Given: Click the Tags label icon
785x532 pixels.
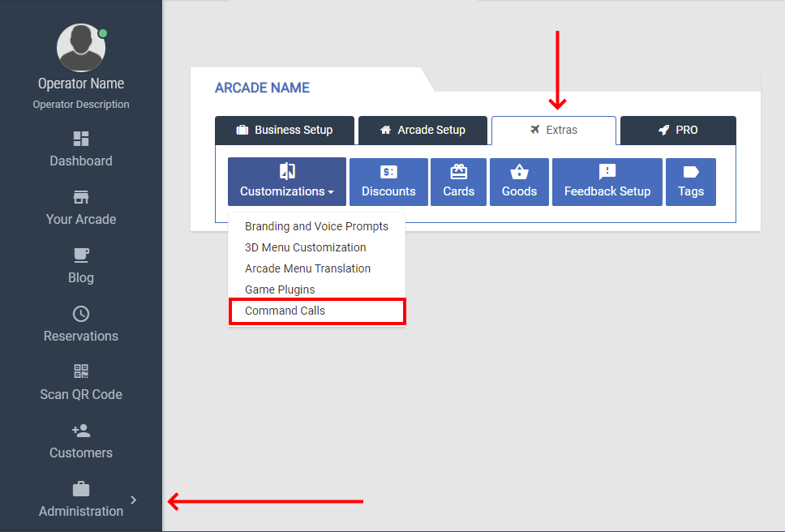Looking at the screenshot, I should pyautogui.click(x=691, y=172).
